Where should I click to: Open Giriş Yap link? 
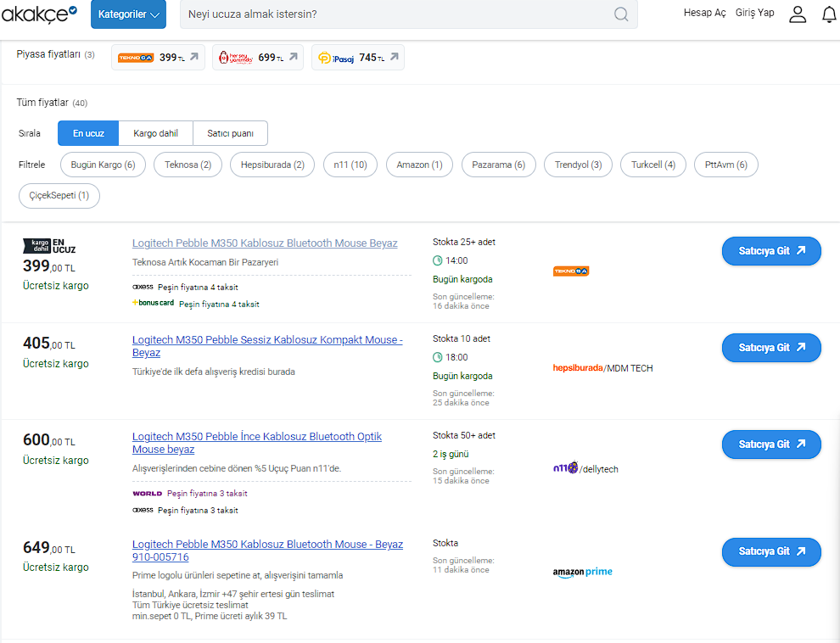point(754,13)
